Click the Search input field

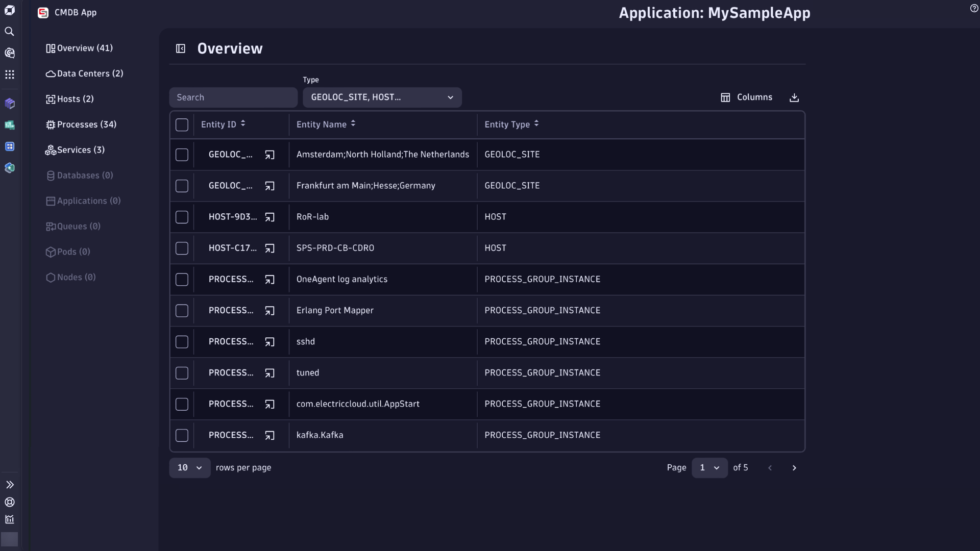233,97
